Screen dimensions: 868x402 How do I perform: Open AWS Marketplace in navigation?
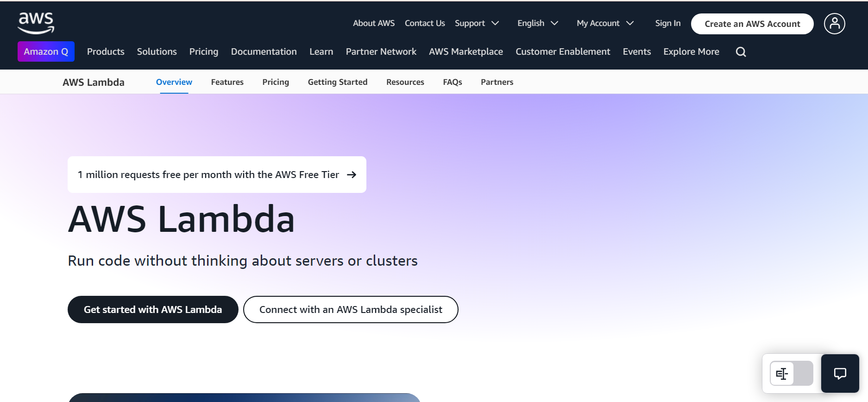(465, 51)
